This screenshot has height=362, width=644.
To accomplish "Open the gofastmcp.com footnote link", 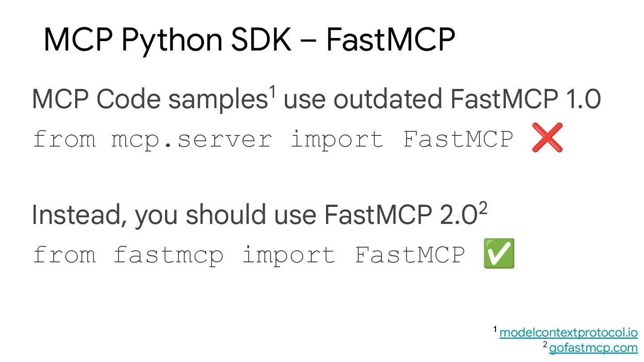I will pyautogui.click(x=593, y=348).
